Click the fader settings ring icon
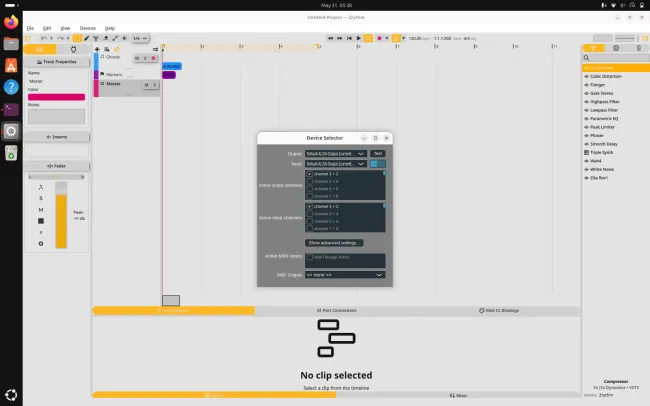This screenshot has width=650, height=406. 41,243
